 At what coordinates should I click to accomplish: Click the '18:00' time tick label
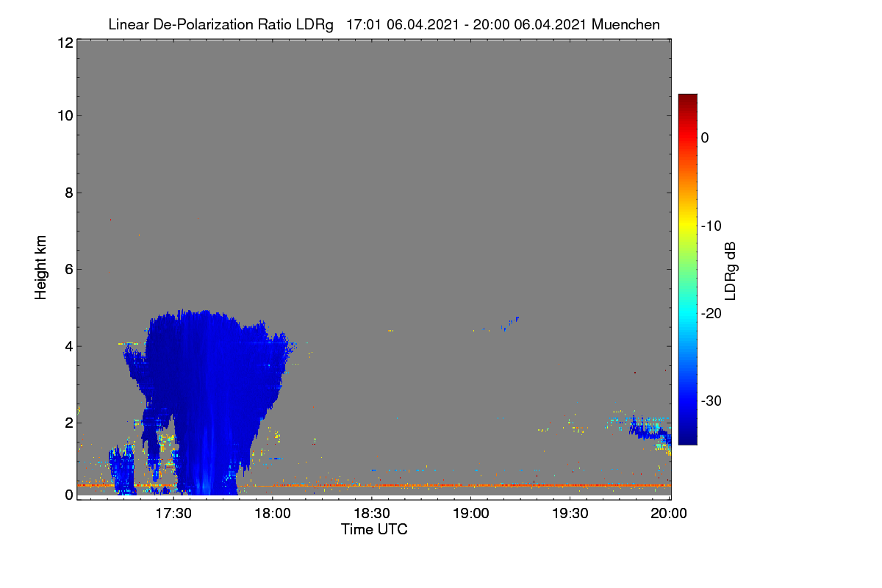click(x=273, y=514)
